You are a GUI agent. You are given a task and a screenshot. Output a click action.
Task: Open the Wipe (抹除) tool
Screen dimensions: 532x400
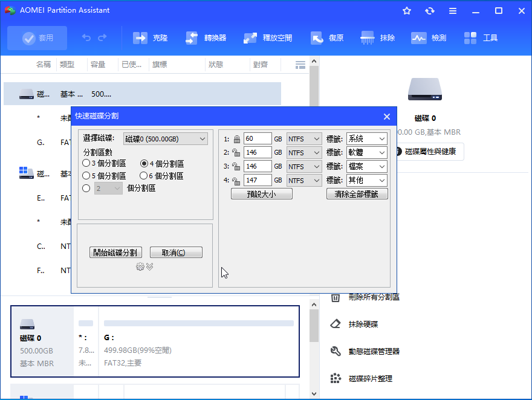(377, 38)
